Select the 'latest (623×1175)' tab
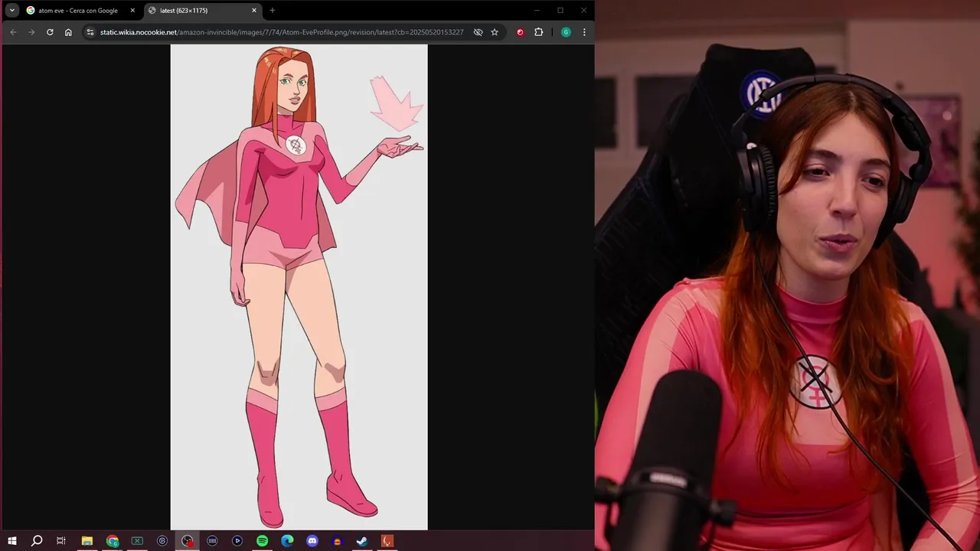Image resolution: width=980 pixels, height=551 pixels. 203,11
